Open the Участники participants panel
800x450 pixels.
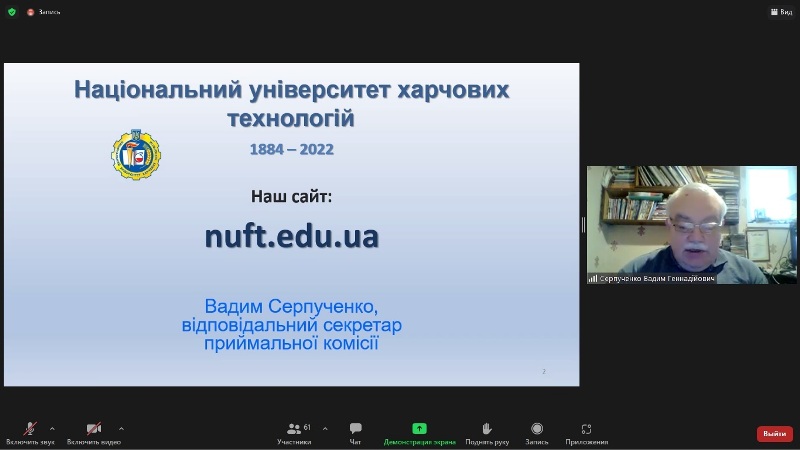pyautogui.click(x=294, y=433)
